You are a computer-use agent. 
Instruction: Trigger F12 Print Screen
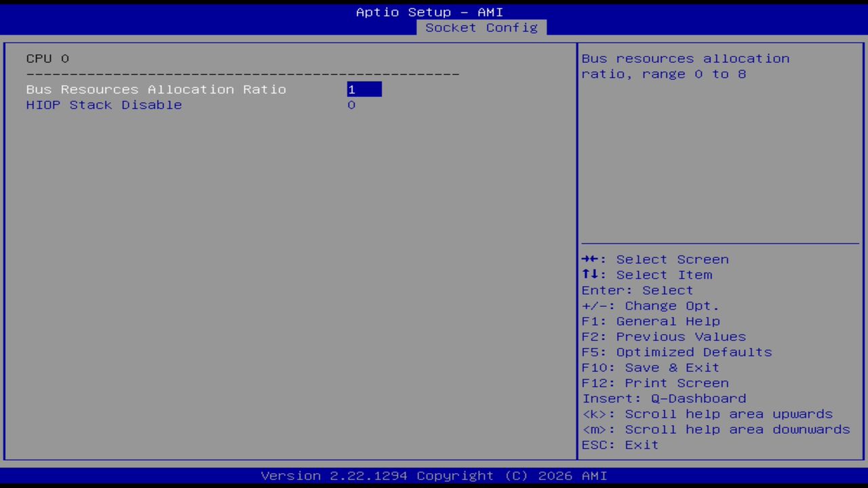pos(655,383)
